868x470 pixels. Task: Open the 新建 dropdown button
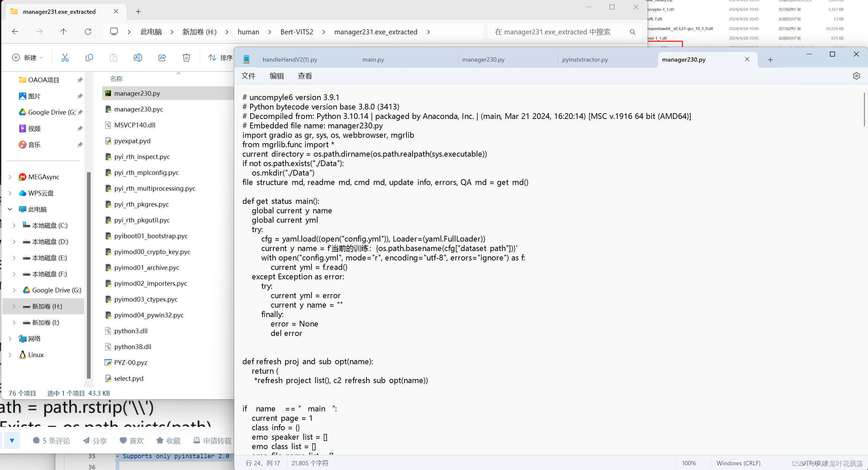click(28, 58)
